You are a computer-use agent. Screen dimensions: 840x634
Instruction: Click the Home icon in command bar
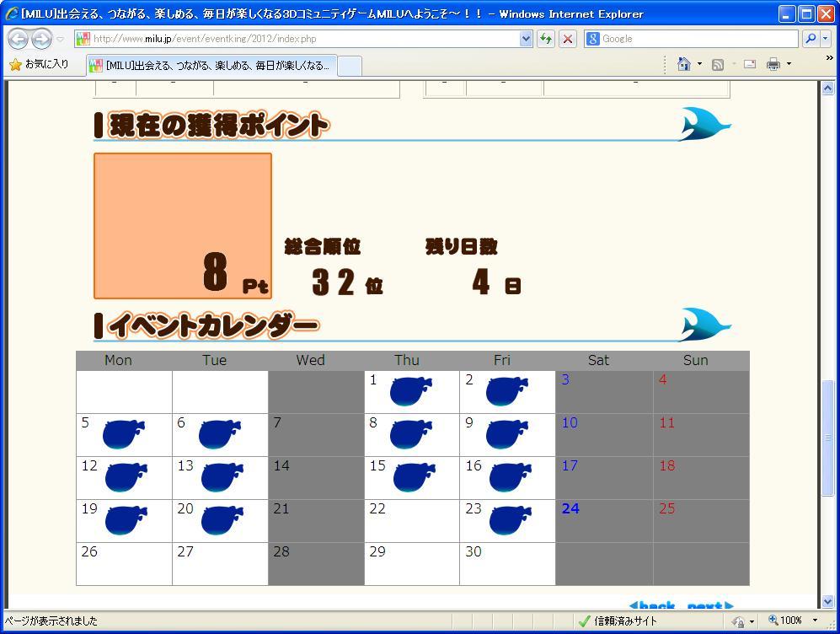pos(684,64)
